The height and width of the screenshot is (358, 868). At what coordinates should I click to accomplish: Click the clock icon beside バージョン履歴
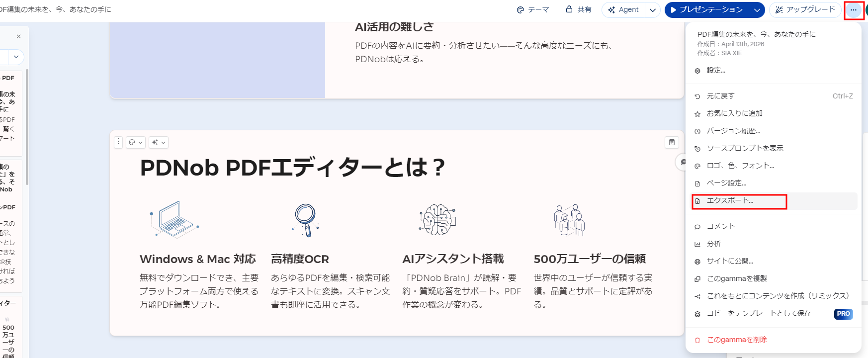pos(697,131)
